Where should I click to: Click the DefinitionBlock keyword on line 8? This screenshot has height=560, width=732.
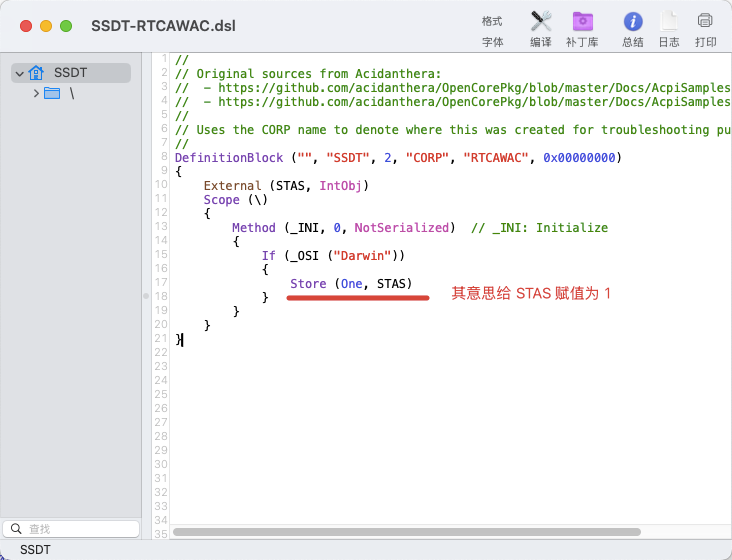(229, 158)
